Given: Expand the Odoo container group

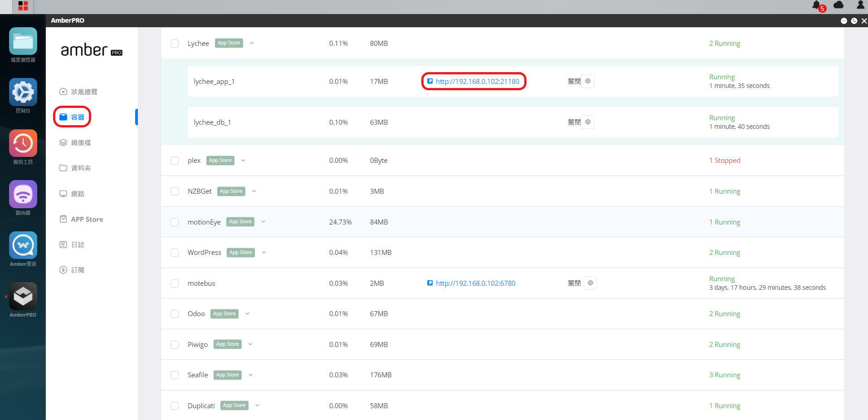Looking at the screenshot, I should [247, 314].
